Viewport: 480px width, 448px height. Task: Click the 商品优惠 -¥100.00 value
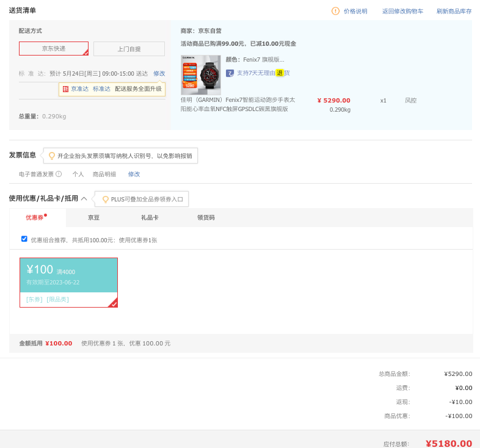tap(459, 416)
